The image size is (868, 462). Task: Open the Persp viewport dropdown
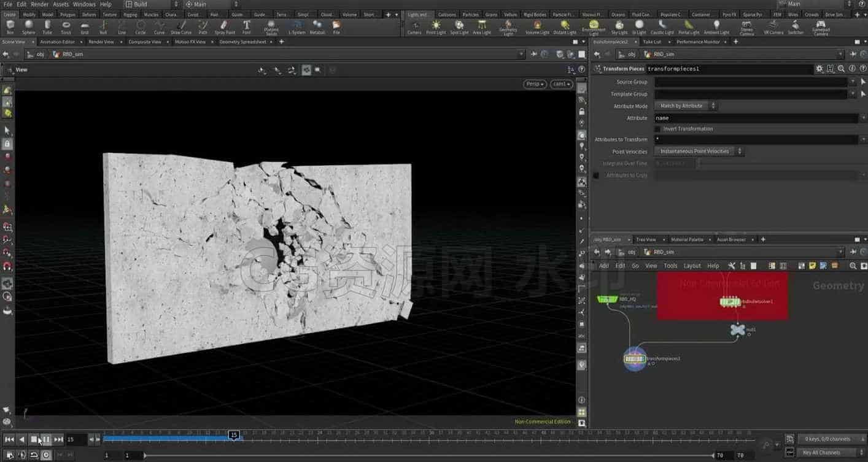tap(535, 84)
